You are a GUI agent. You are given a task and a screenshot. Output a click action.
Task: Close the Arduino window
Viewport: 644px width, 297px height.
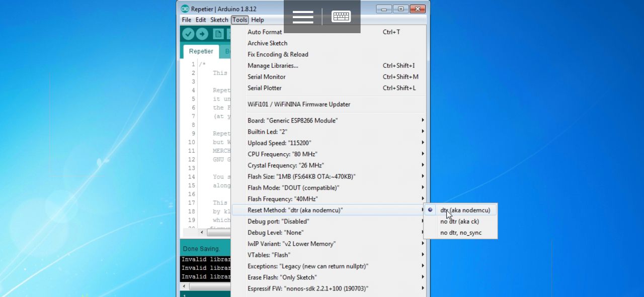(418, 9)
